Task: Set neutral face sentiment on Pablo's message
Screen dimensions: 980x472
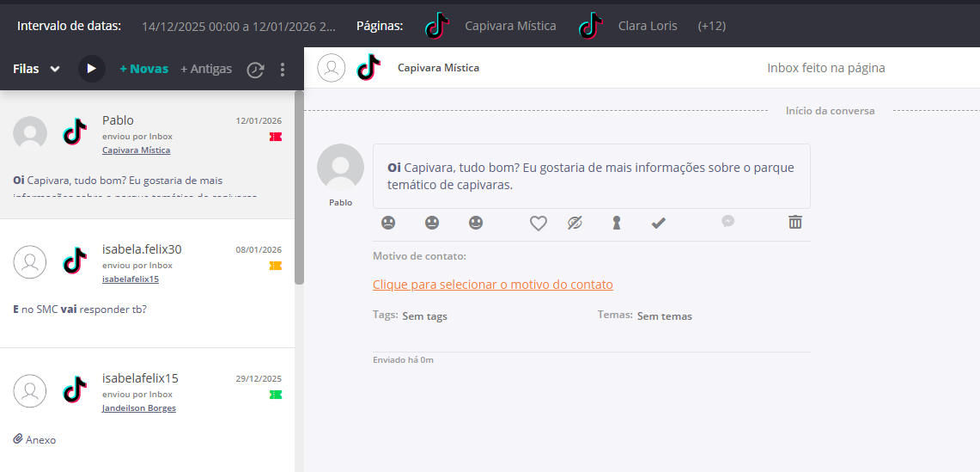Action: pos(432,223)
